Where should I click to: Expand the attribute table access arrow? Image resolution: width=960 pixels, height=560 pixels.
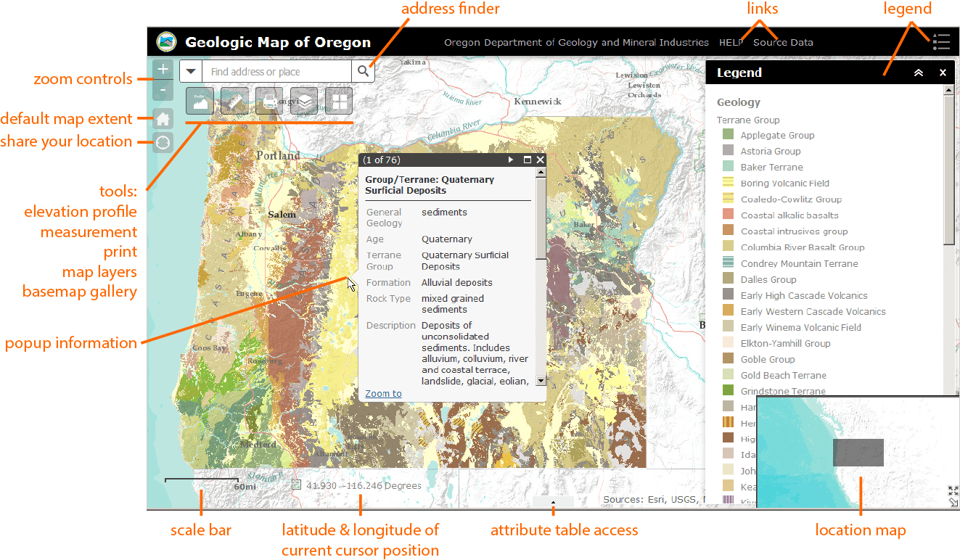point(553,501)
